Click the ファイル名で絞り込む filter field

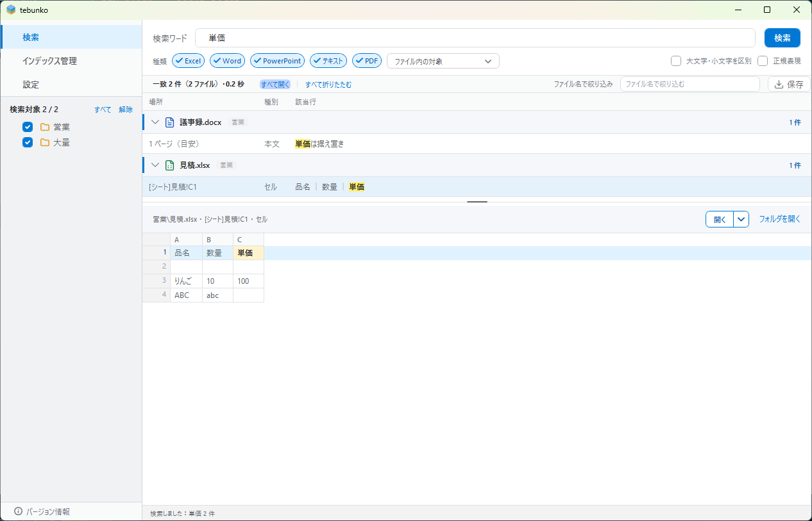point(690,84)
